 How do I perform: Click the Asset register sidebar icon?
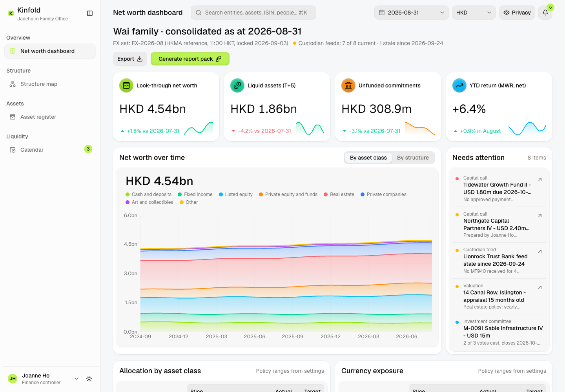[x=13, y=117]
